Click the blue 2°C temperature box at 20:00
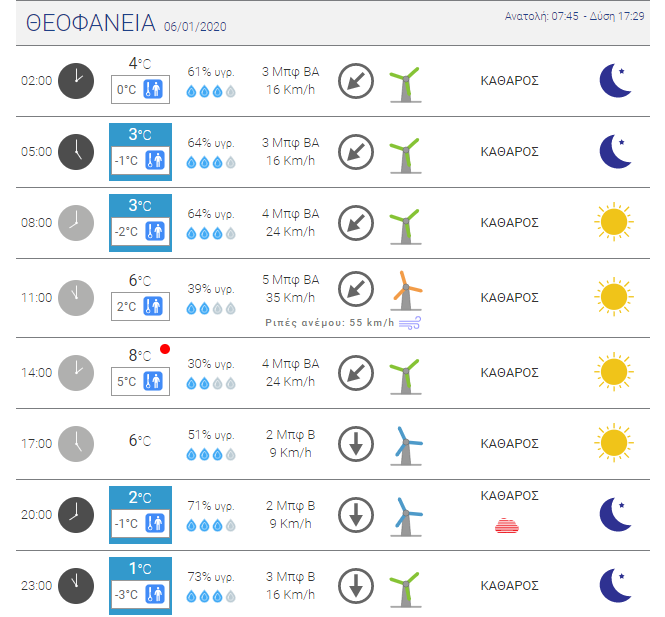Viewport: 665px width, 617px height. point(140,515)
